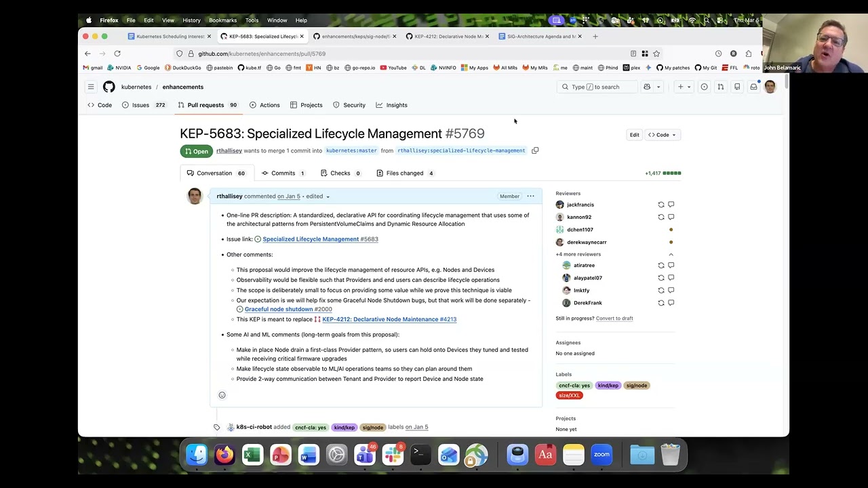This screenshot has width=868, height=488.
Task: Copy the head branch name icon
Action: (535, 150)
